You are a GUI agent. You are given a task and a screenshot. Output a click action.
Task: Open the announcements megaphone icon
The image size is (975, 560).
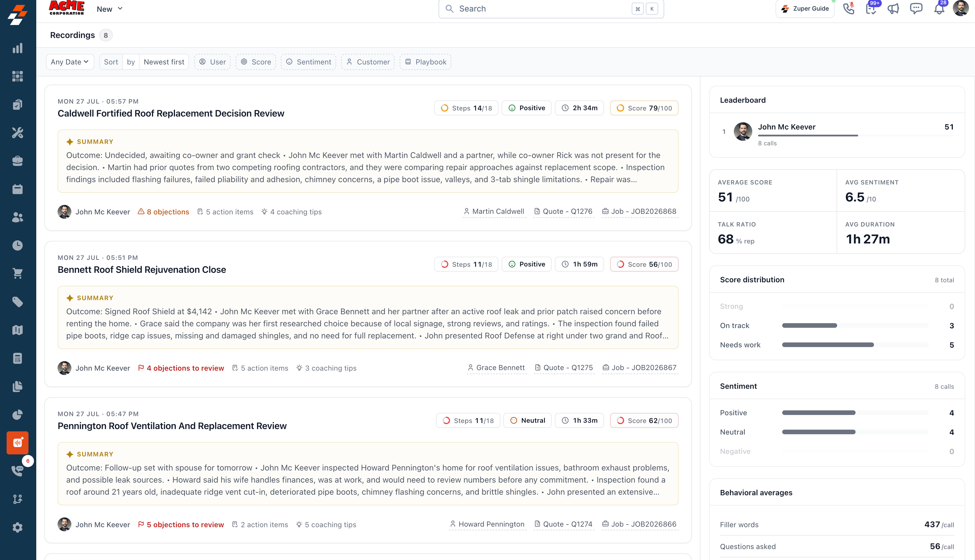tap(893, 8)
